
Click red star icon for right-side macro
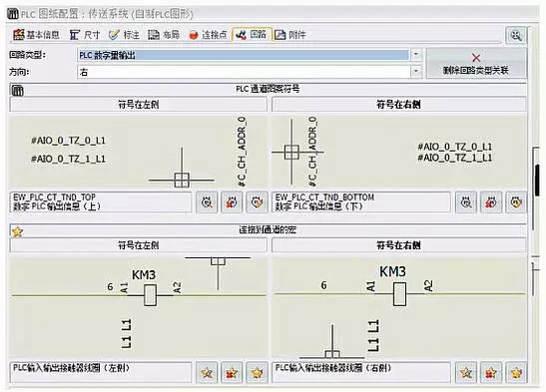(x=491, y=373)
